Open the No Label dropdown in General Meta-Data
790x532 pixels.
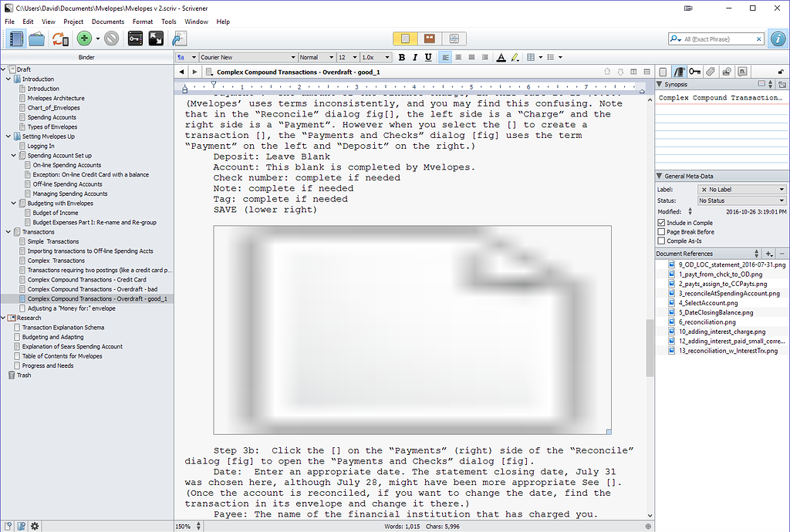pyautogui.click(x=741, y=189)
